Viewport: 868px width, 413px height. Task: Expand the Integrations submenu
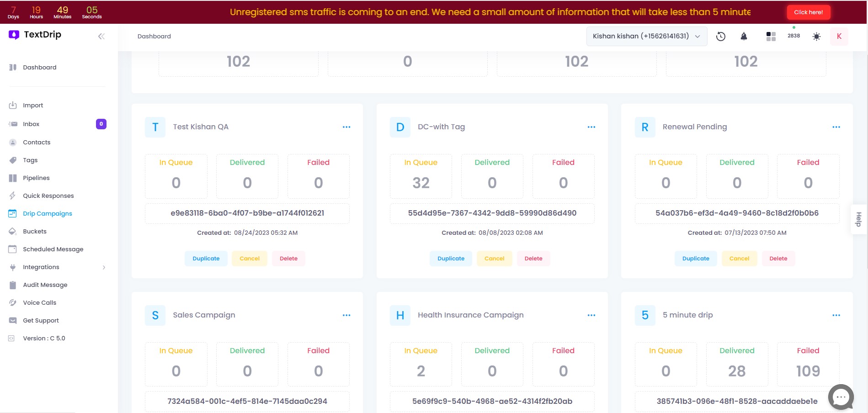point(104,267)
